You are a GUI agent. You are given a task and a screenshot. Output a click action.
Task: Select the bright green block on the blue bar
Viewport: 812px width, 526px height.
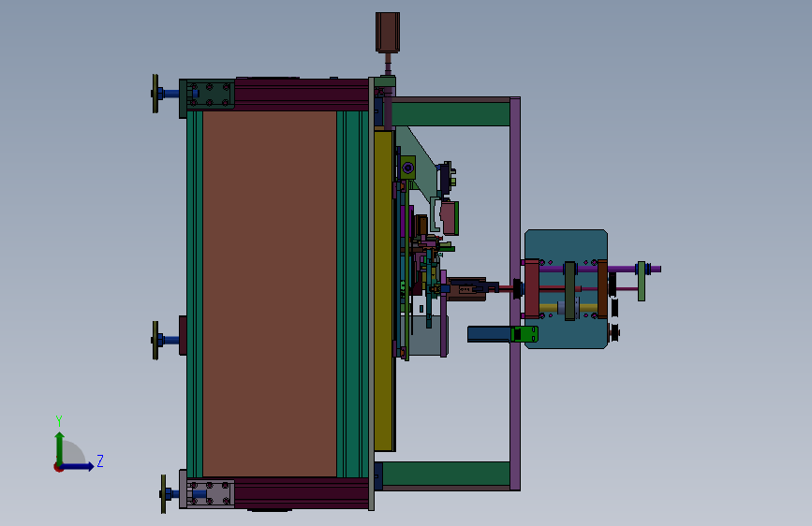[524, 334]
